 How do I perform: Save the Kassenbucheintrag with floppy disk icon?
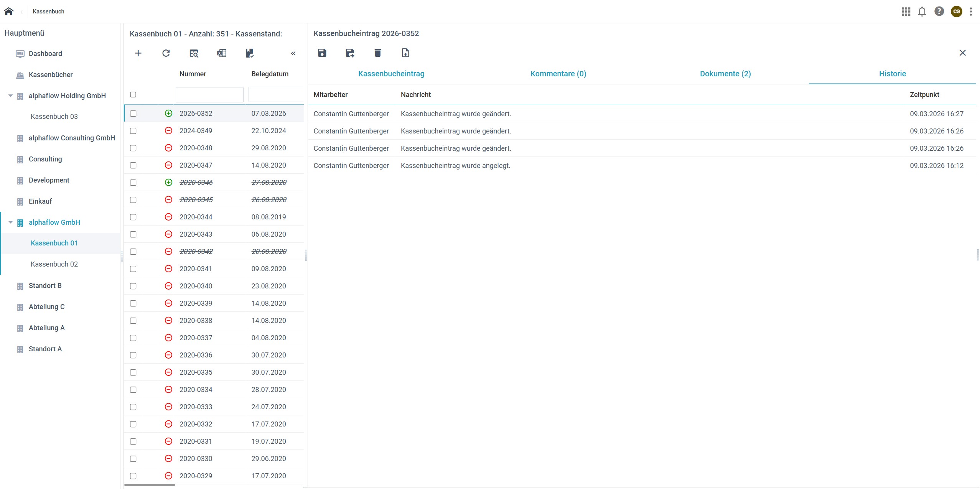coord(322,53)
